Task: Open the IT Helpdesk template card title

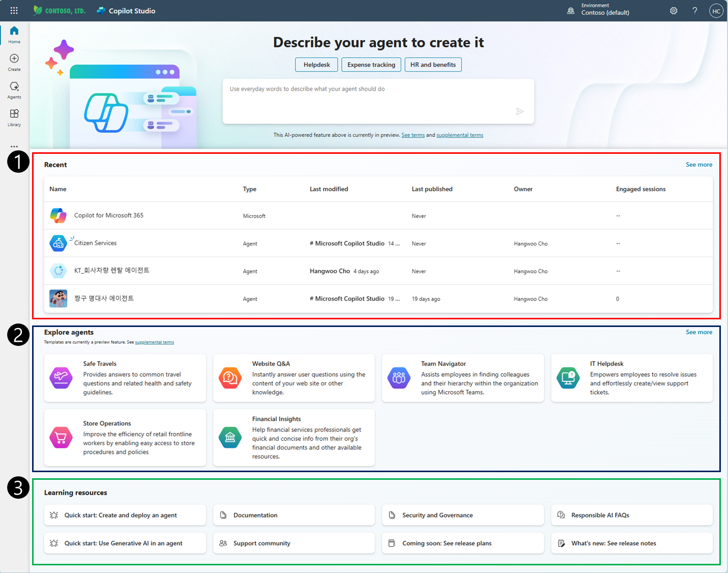Action: pyautogui.click(x=607, y=364)
